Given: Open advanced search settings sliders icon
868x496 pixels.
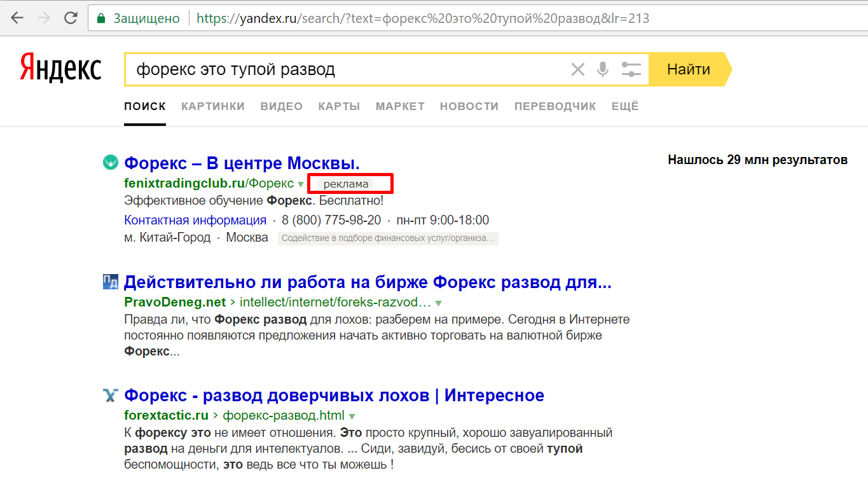Looking at the screenshot, I should click(631, 69).
